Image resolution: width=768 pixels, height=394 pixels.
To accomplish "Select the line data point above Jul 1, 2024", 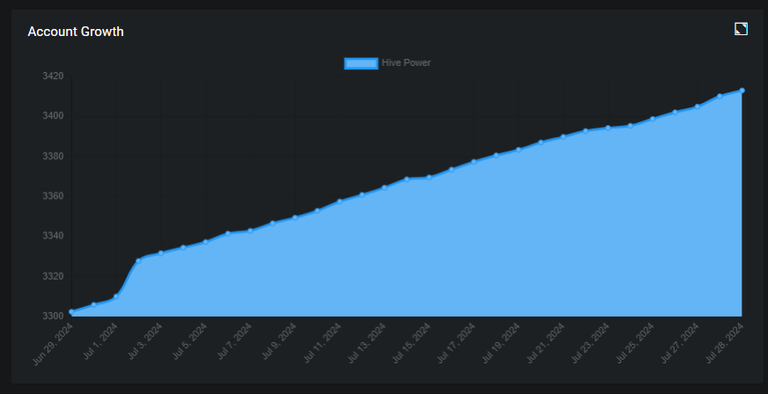I will click(x=116, y=296).
